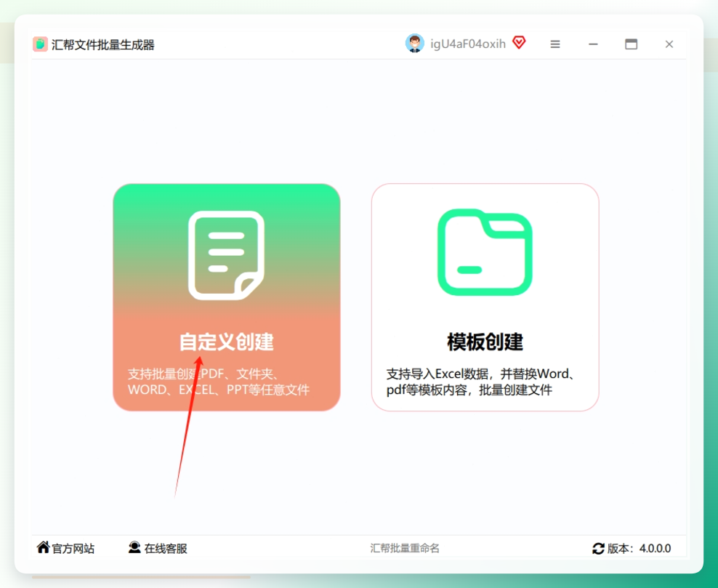Viewport: 718px width, 588px height.
Task: Click the 支持导入Excel数据 description text
Action: pos(481,382)
